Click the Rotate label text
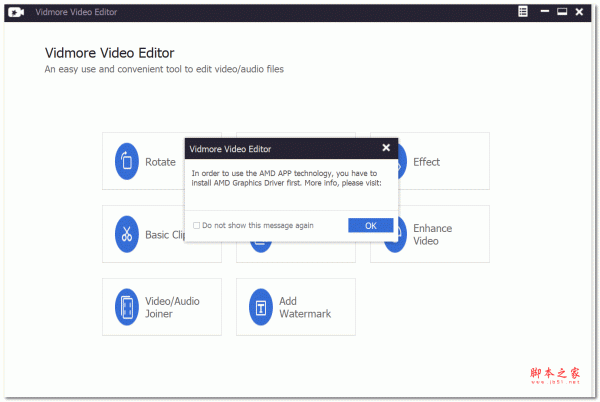This screenshot has width=600, height=402. [160, 162]
